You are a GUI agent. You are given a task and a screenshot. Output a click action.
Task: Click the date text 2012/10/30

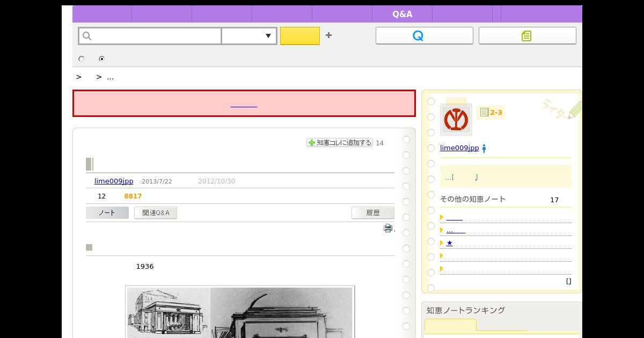217,181
